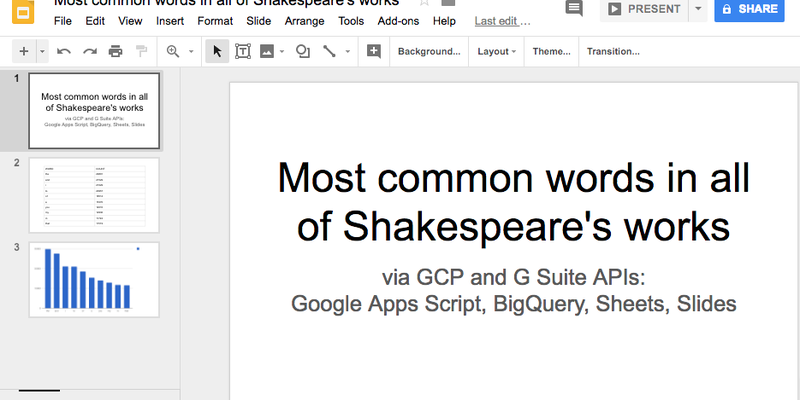Insert an image with the image icon
This screenshot has height=400, width=800.
coord(267,51)
